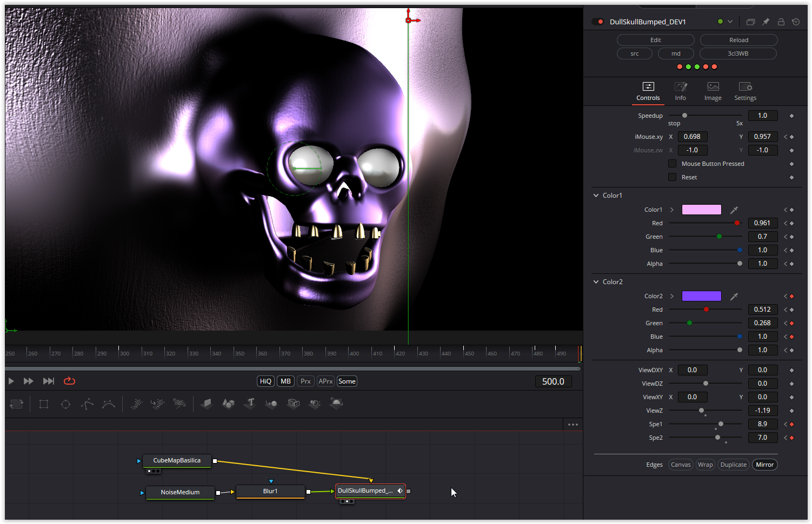This screenshot has height=524, width=812.
Task: Expand the Color2 swatch arrow
Action: [672, 296]
